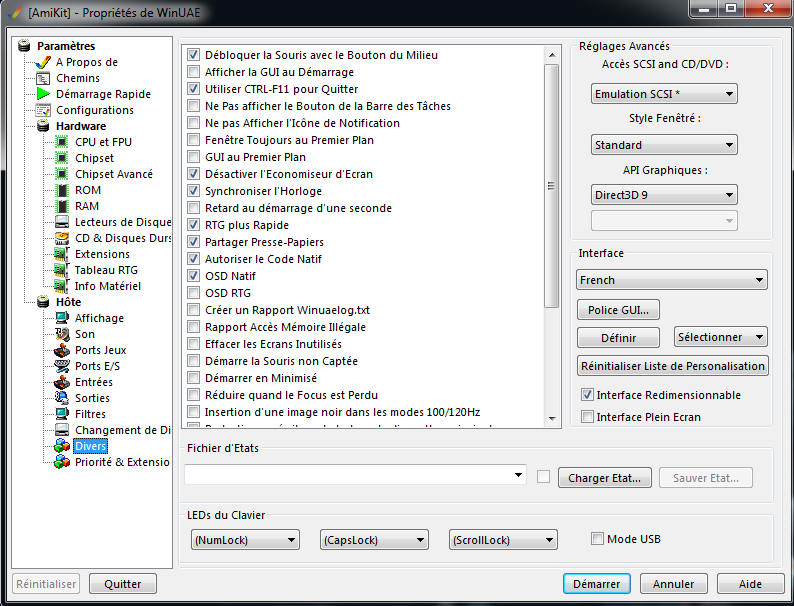Click the Entrées joystick icon
Viewport: 794px width, 606px height.
[62, 382]
